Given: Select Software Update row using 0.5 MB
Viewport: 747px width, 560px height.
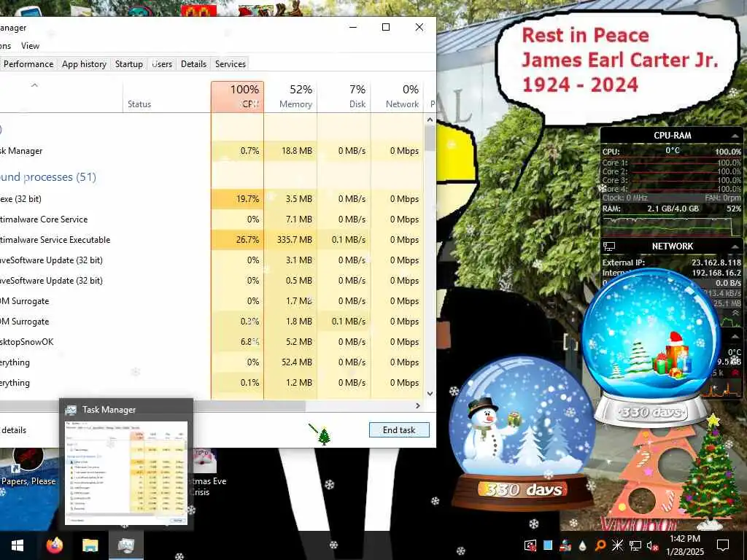Looking at the screenshot, I should click(212, 281).
